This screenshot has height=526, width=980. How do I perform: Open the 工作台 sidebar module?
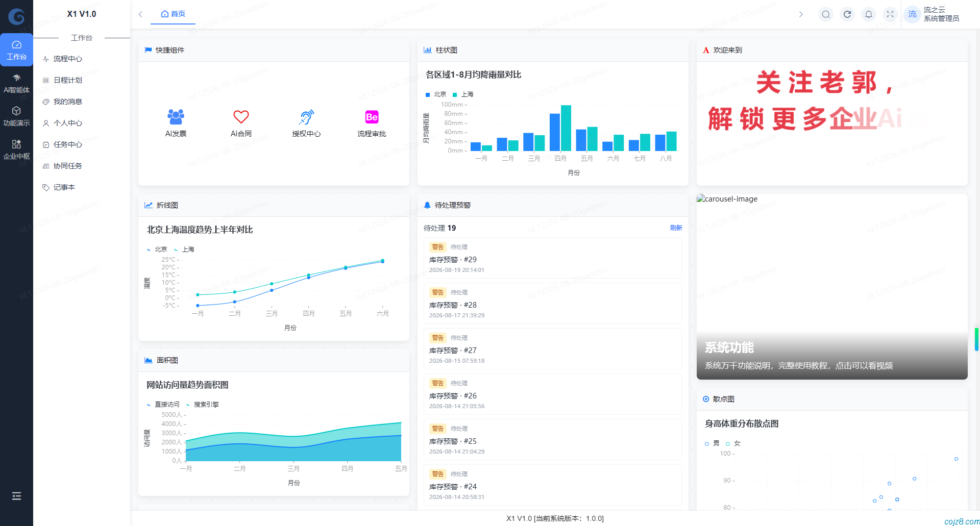[16, 50]
